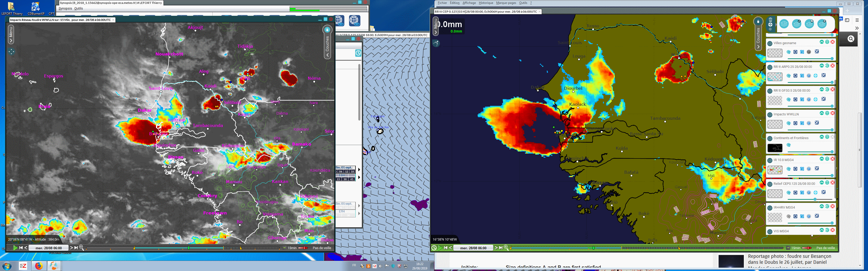Show the RR tt ARP0.25 layer with the eye icon
The width and height of the screenshot is (868, 271).
[827, 66]
